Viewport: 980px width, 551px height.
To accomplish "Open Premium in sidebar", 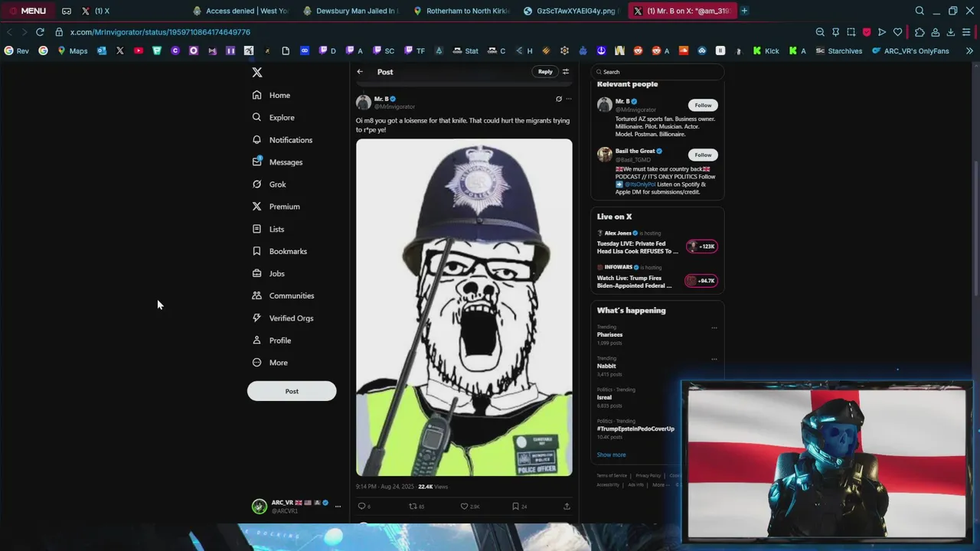I will (276, 207).
